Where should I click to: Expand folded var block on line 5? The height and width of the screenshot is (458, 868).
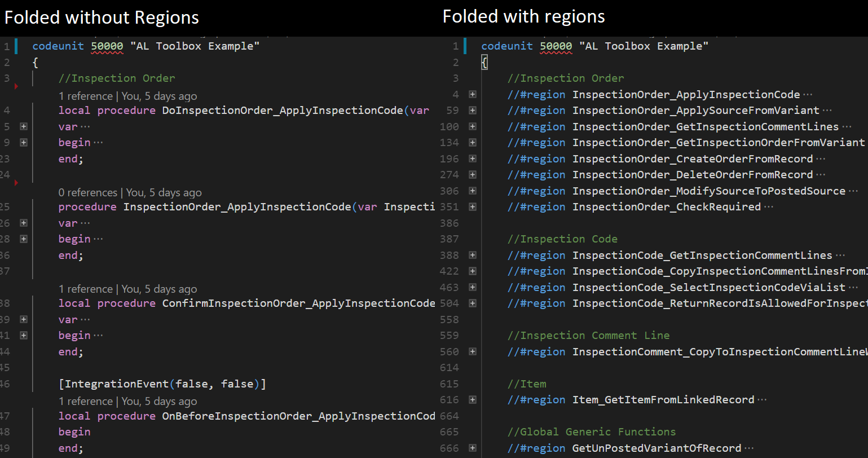point(24,127)
